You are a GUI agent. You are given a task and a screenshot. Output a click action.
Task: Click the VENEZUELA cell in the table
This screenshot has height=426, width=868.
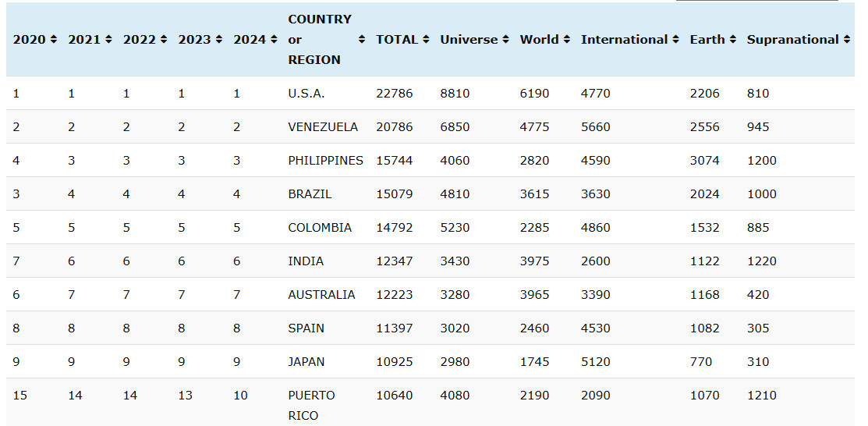pyautogui.click(x=323, y=127)
